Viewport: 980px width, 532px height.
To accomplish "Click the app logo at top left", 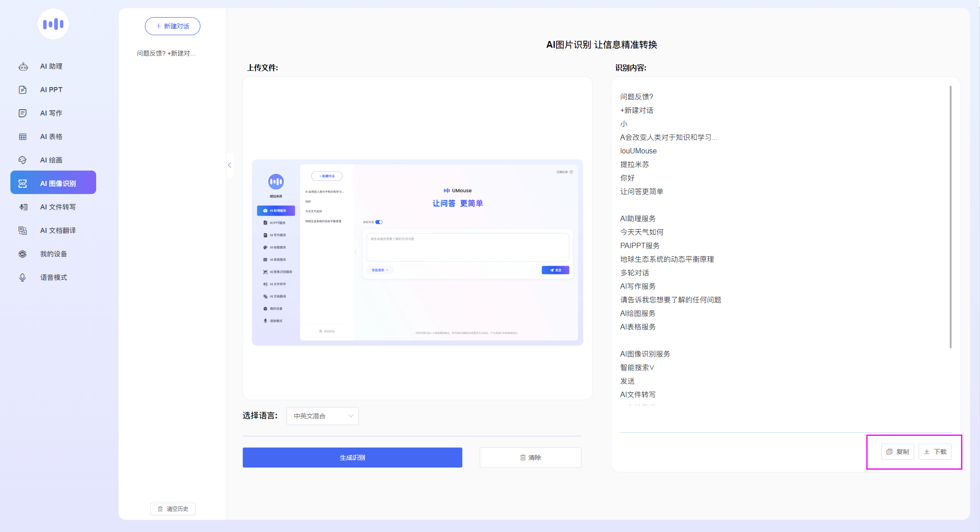I will pyautogui.click(x=53, y=24).
